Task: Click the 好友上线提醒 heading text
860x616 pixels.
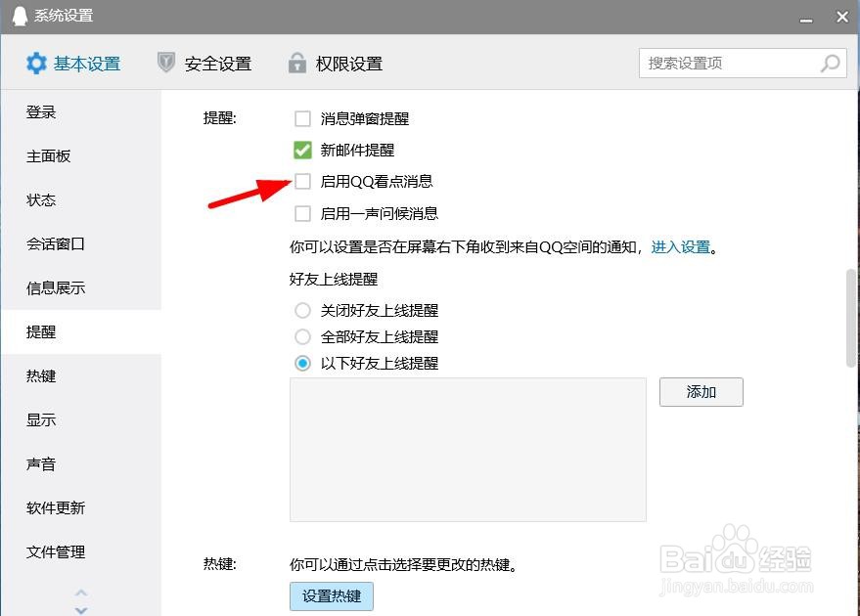Action: coord(334,280)
